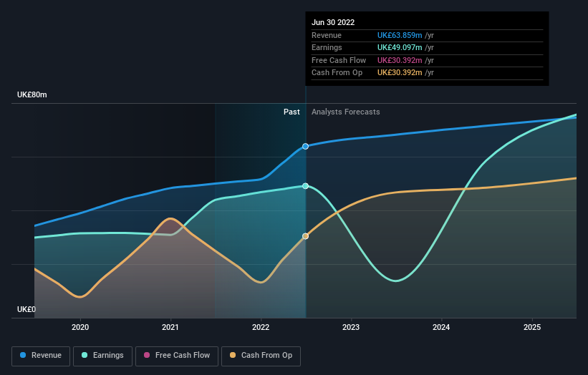Click the Past label on chart
Viewport: 588px width, 375px height.
point(291,112)
